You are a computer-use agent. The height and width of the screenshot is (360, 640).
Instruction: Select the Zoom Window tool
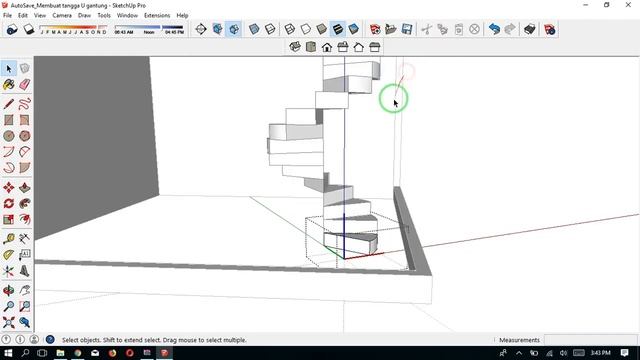(24, 306)
